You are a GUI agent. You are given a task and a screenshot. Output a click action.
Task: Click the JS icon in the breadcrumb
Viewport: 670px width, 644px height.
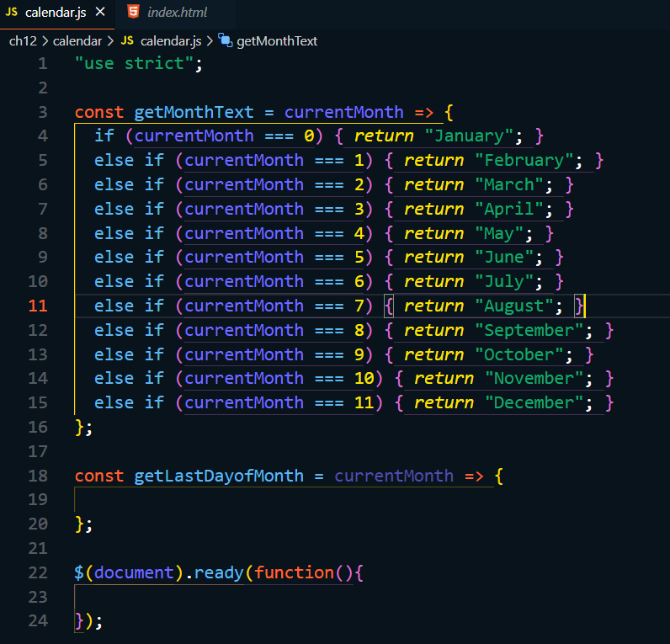tap(127, 40)
